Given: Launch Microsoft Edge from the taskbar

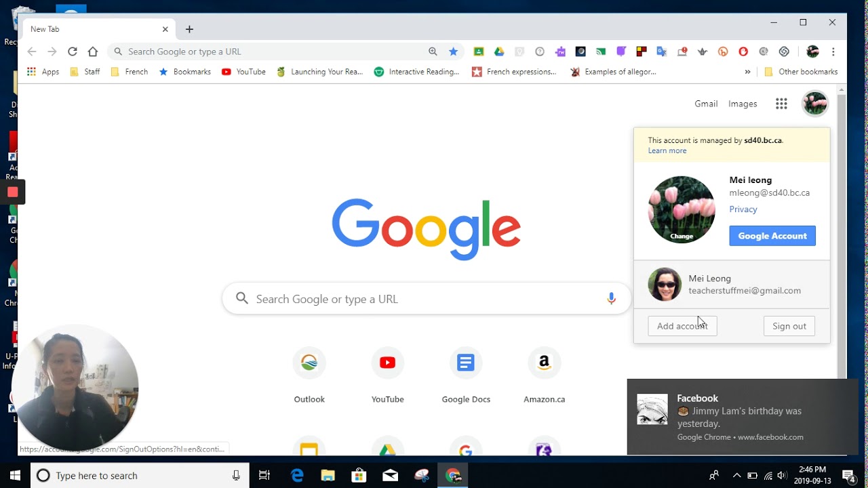Looking at the screenshot, I should (297, 475).
